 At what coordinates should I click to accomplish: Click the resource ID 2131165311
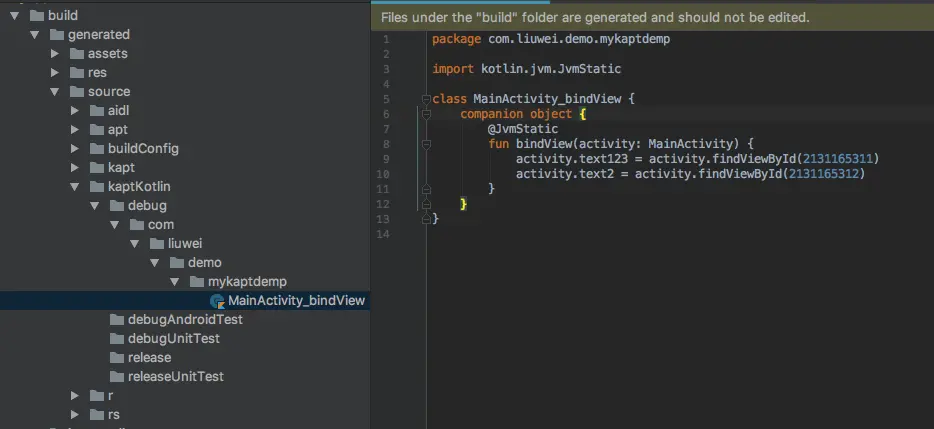[x=838, y=158]
